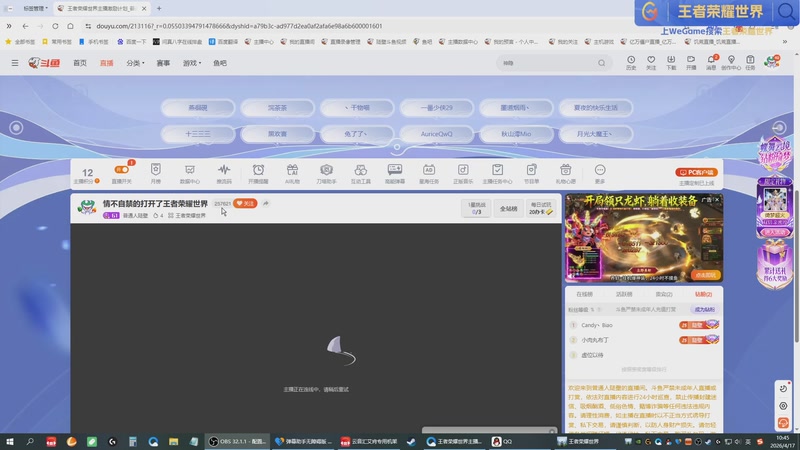
Task: Switch to the 钻粉(2) tab
Action: tap(703, 294)
